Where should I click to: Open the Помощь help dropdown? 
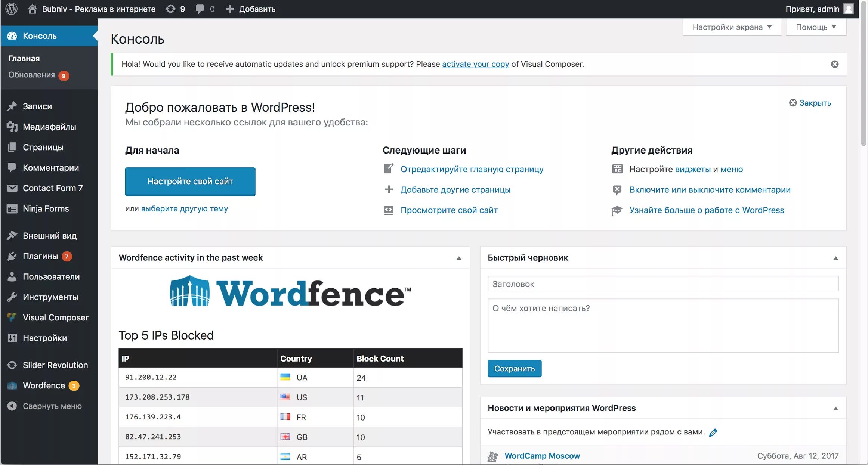816,27
